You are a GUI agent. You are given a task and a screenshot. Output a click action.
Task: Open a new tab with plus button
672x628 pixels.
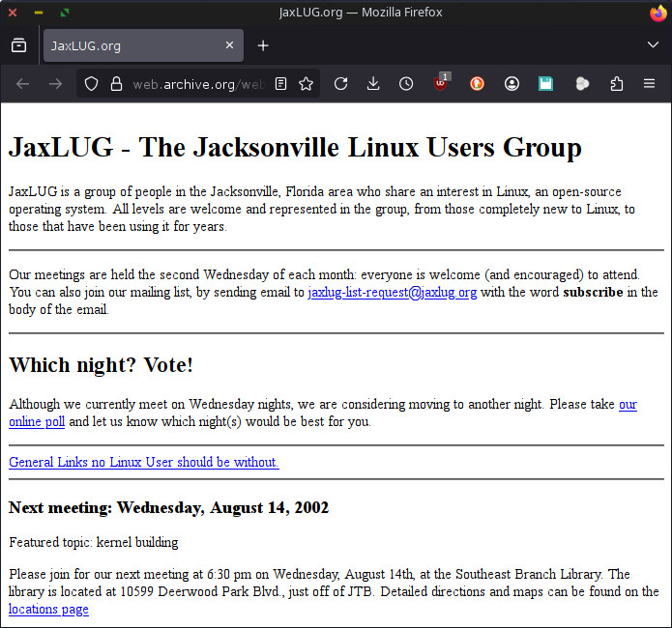263,45
